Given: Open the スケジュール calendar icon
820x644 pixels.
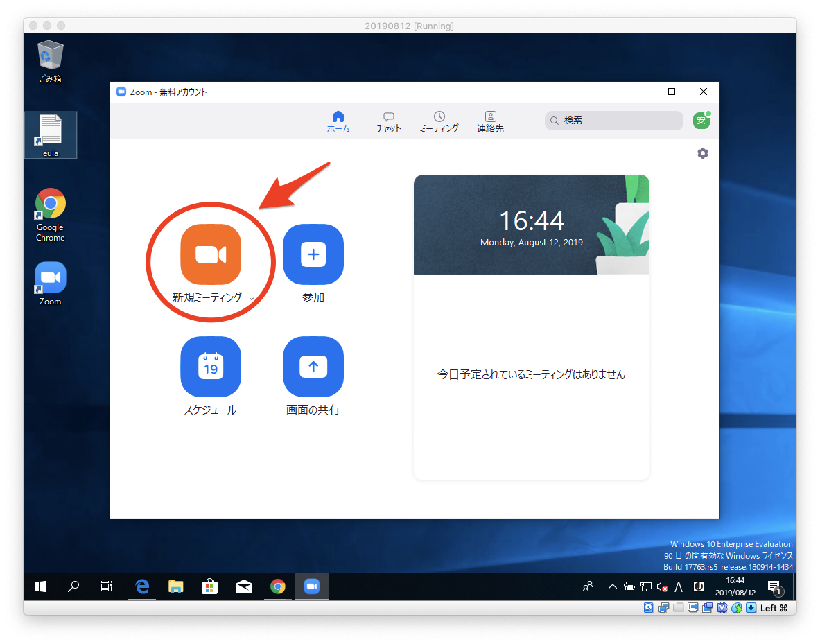Looking at the screenshot, I should [211, 367].
